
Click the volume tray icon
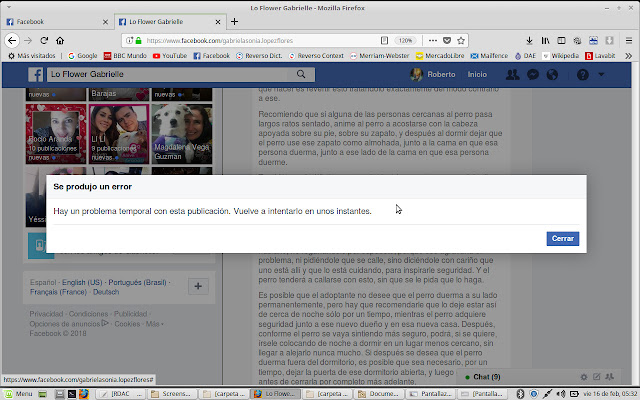coord(561,394)
